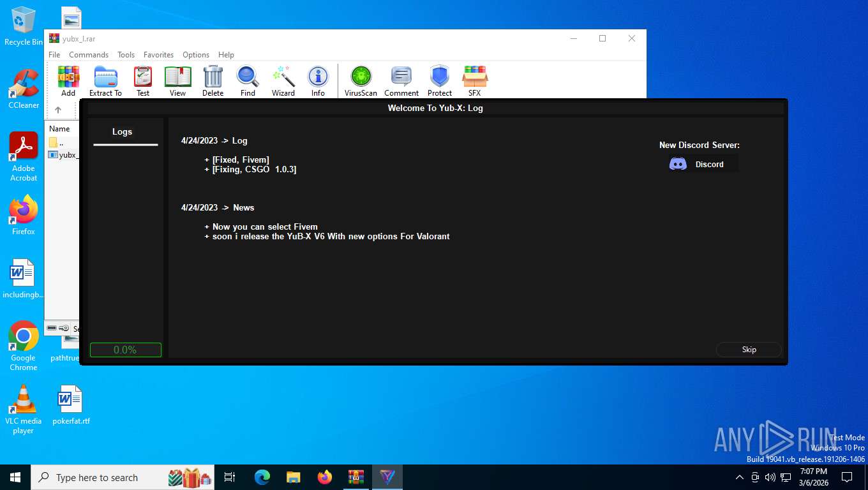This screenshot has width=868, height=490.
Task: Open the Recycle Bin desktop icon
Action: (x=24, y=26)
